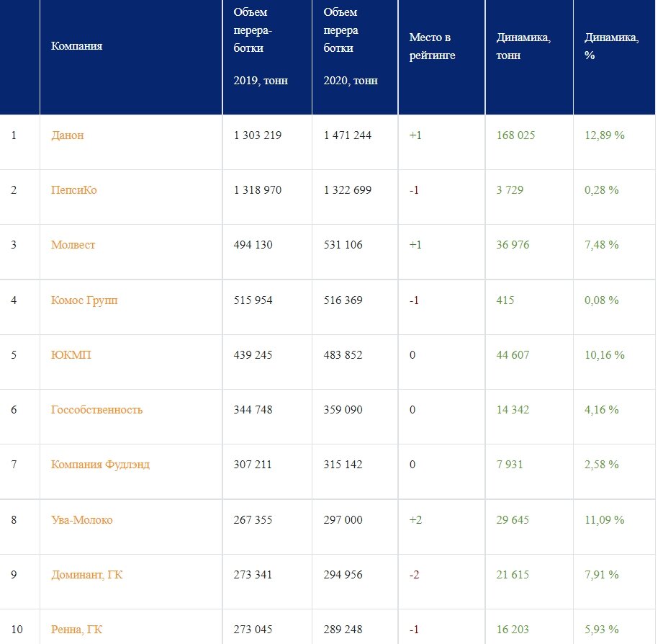This screenshot has height=644, width=663.
Task: Open the Комос Групп link
Action: [x=84, y=300]
